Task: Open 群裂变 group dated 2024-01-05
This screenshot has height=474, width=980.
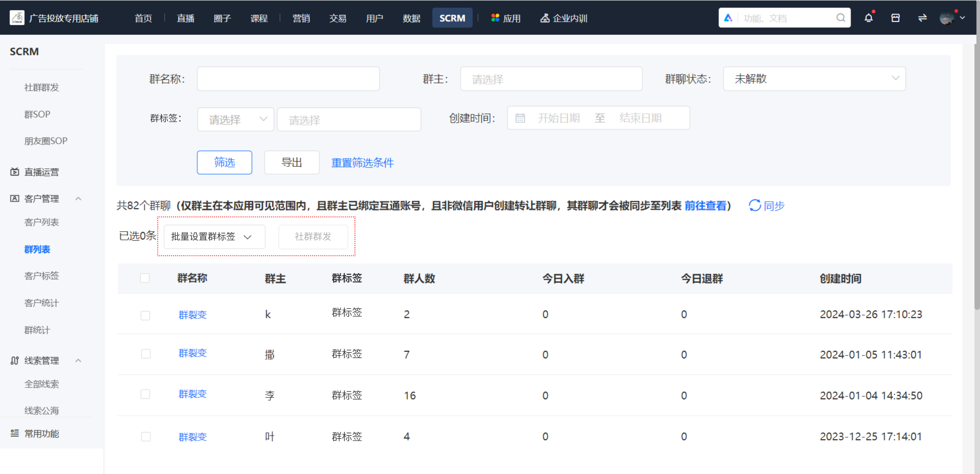Action: pos(192,353)
